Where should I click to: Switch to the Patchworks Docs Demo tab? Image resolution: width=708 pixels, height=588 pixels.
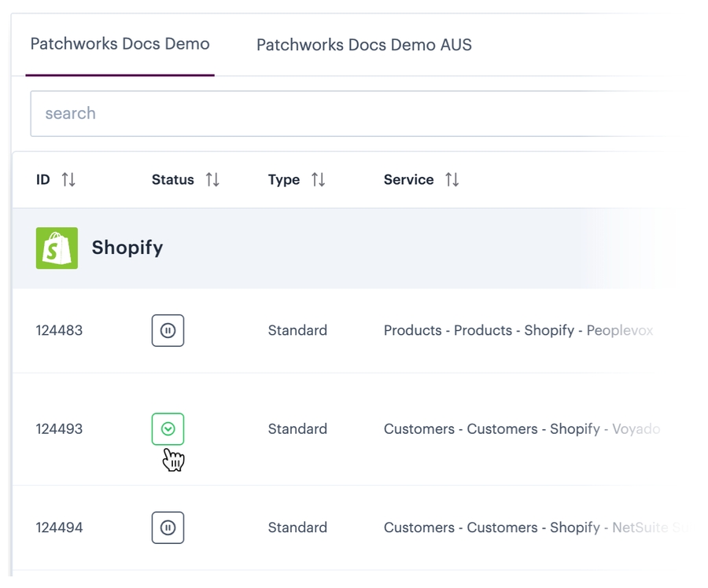[120, 44]
